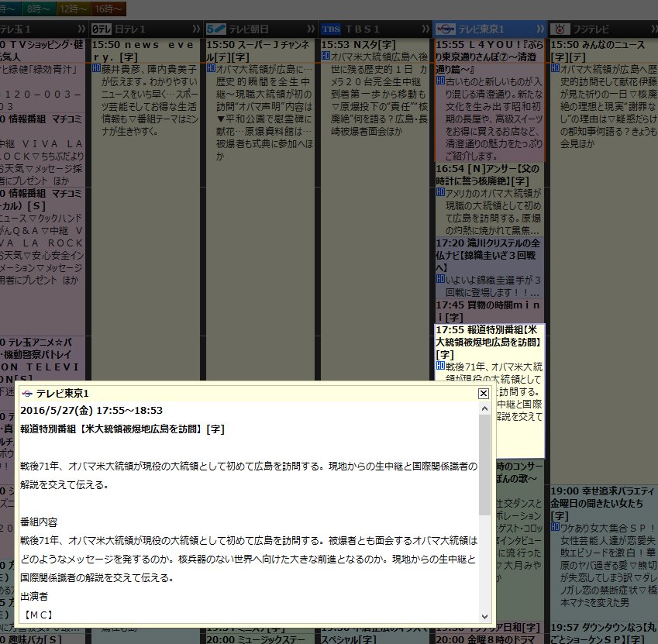Jump to the 12時~ time tab
The image size is (658, 644).
[x=72, y=9]
